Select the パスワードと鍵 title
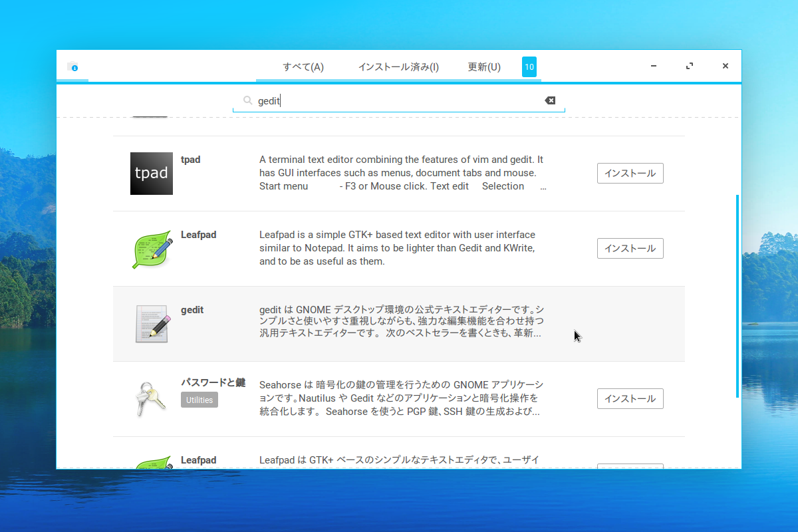 coord(213,382)
